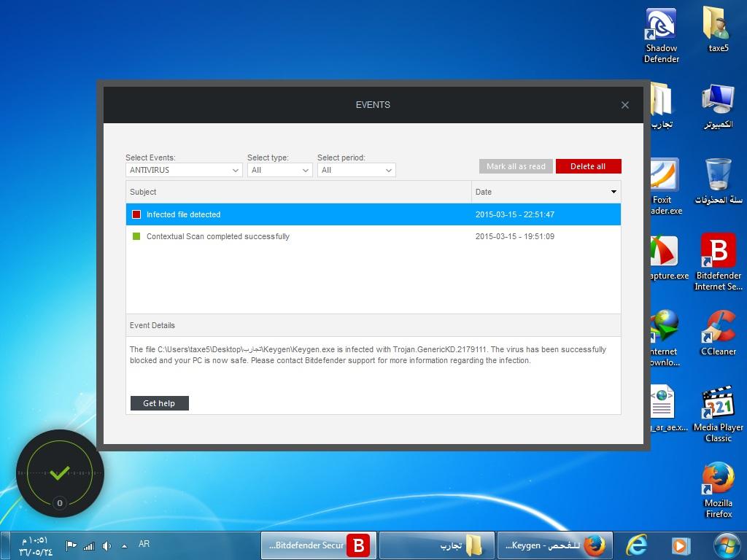Click the green status square of Contextual Scan row
This screenshot has width=747, height=560.
pos(136,236)
